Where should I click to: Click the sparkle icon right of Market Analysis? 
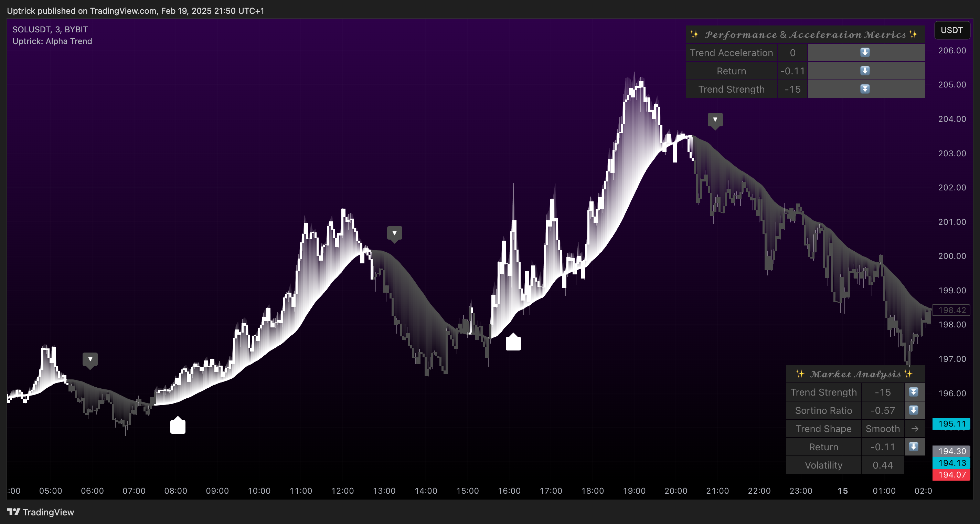click(x=908, y=374)
